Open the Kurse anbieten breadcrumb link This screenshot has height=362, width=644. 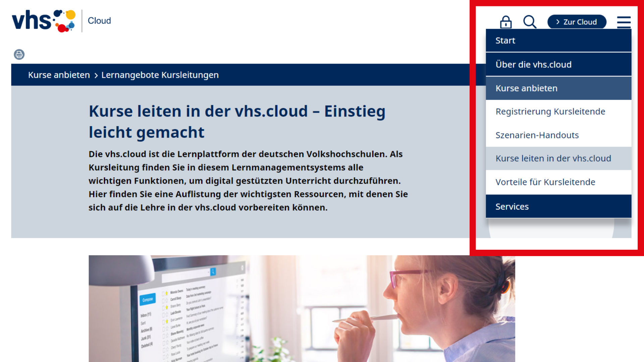(x=59, y=75)
